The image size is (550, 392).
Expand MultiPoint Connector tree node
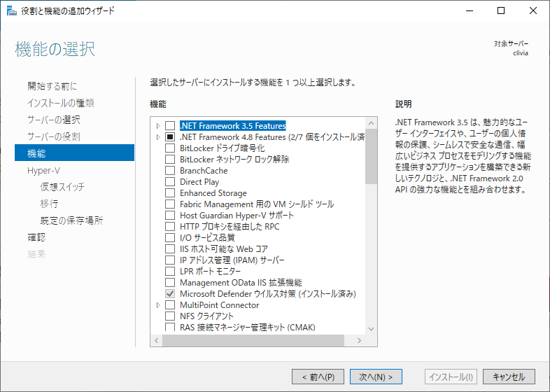coord(158,305)
